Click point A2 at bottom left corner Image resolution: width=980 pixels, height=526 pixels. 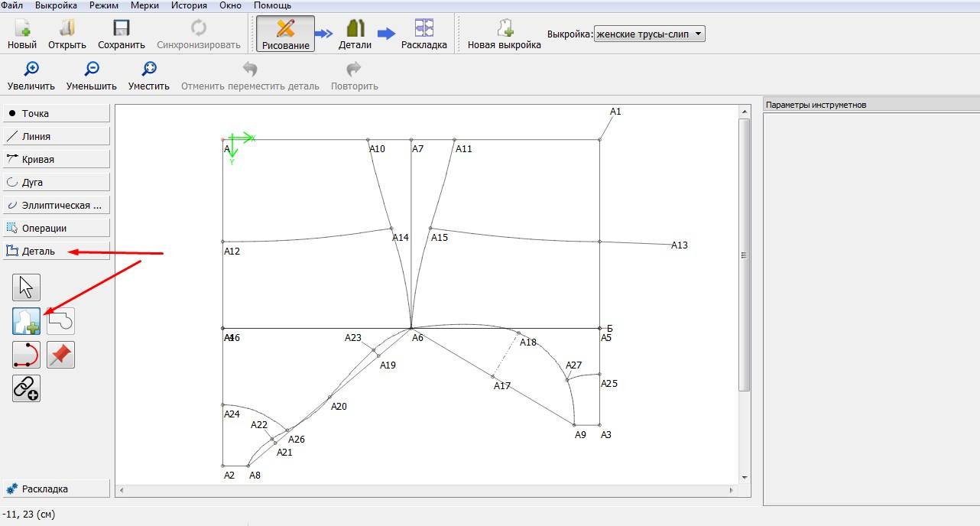pyautogui.click(x=222, y=466)
